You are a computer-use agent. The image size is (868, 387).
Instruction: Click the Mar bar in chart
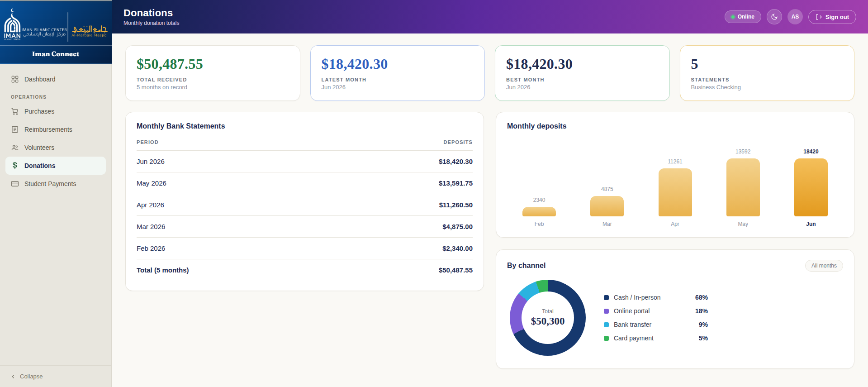pos(607,206)
